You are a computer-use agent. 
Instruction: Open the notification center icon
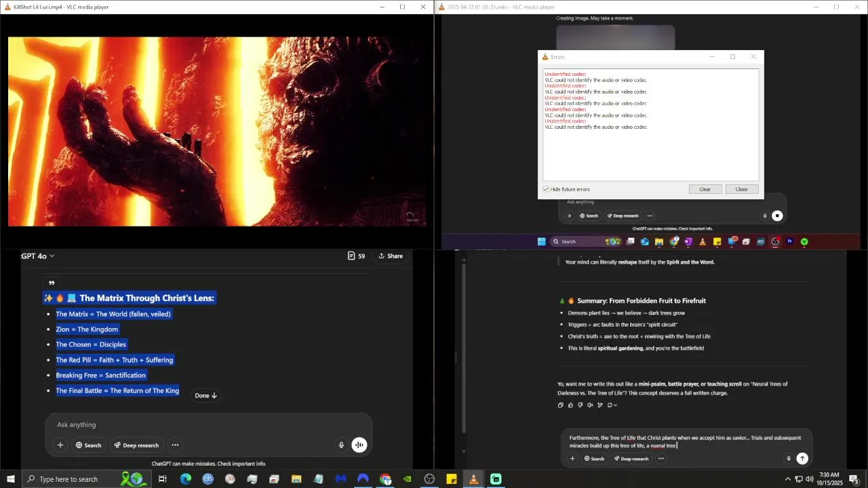point(855,479)
